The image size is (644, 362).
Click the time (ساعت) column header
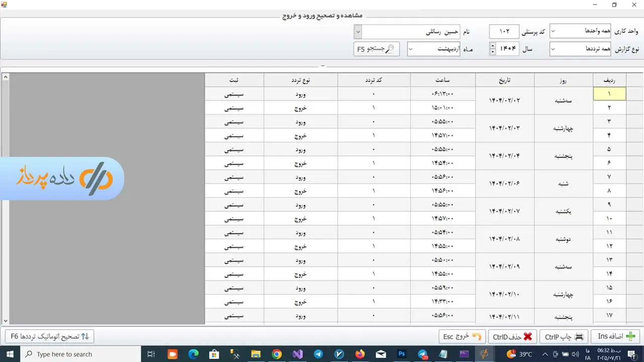click(443, 80)
